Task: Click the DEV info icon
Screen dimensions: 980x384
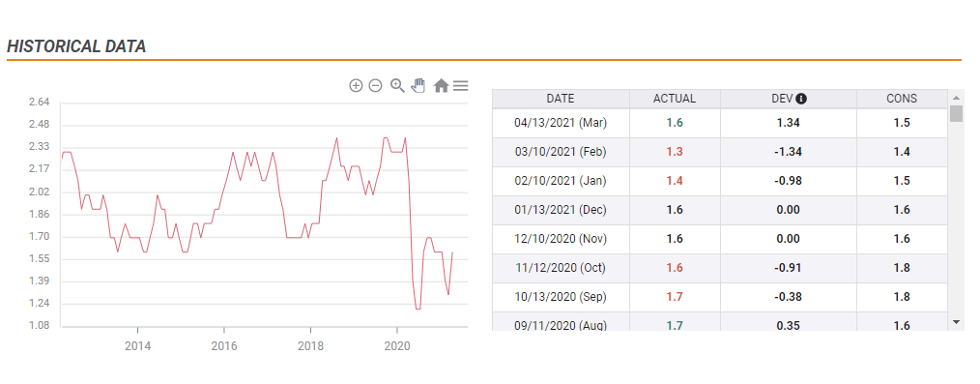Action: (801, 99)
